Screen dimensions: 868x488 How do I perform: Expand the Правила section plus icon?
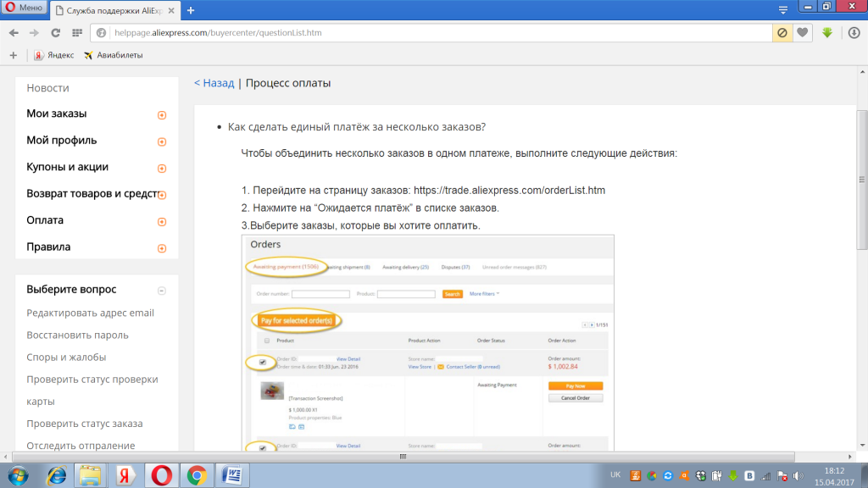pyautogui.click(x=162, y=248)
